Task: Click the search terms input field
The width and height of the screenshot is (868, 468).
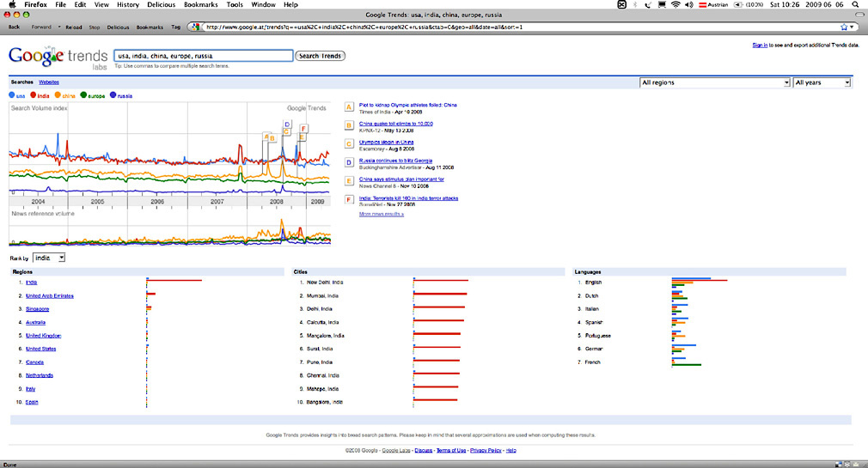Action: pyautogui.click(x=203, y=56)
